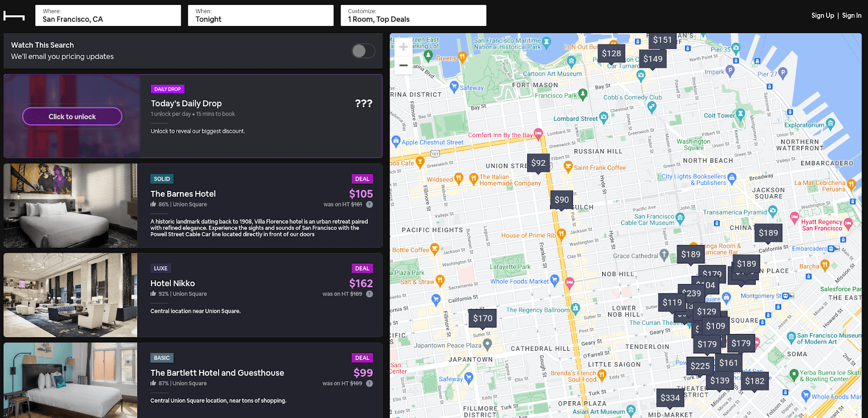Select the $334 map price marker
This screenshot has height=418, width=868.
[x=670, y=398]
